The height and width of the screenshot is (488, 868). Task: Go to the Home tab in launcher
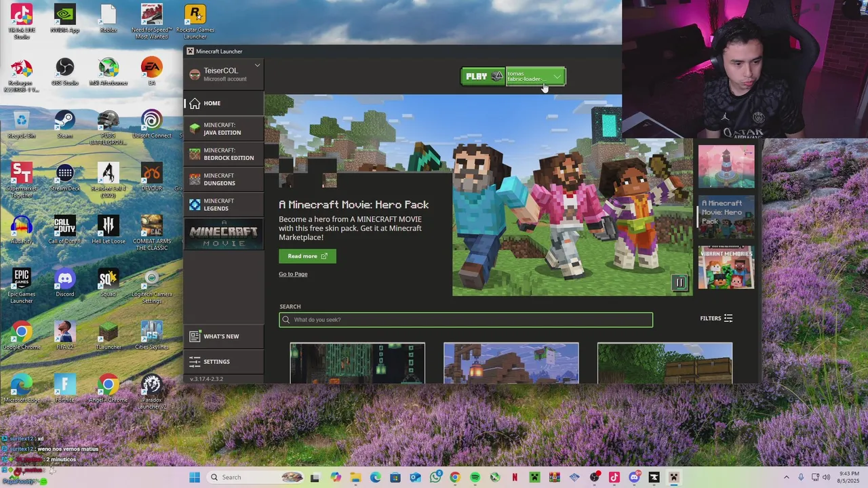click(223, 103)
